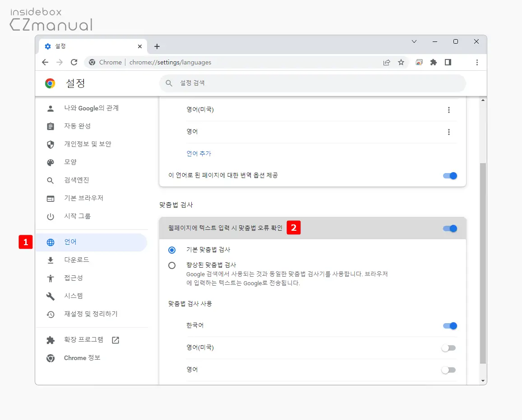The height and width of the screenshot is (420, 522).
Task: Toggle 웹페이지에 텍스트 입력 시 맞춤법 오류 확인
Action: 450,228
